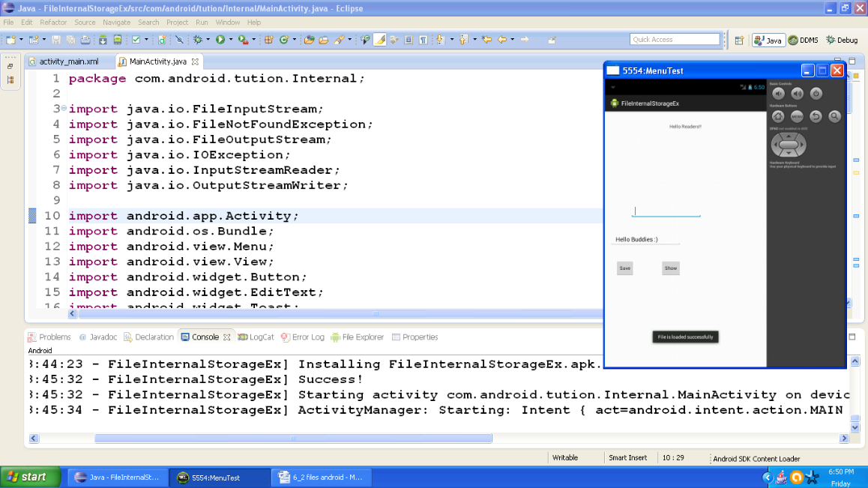Click the Windows start button
Viewport: 868px width, 488px height.
pos(31,477)
